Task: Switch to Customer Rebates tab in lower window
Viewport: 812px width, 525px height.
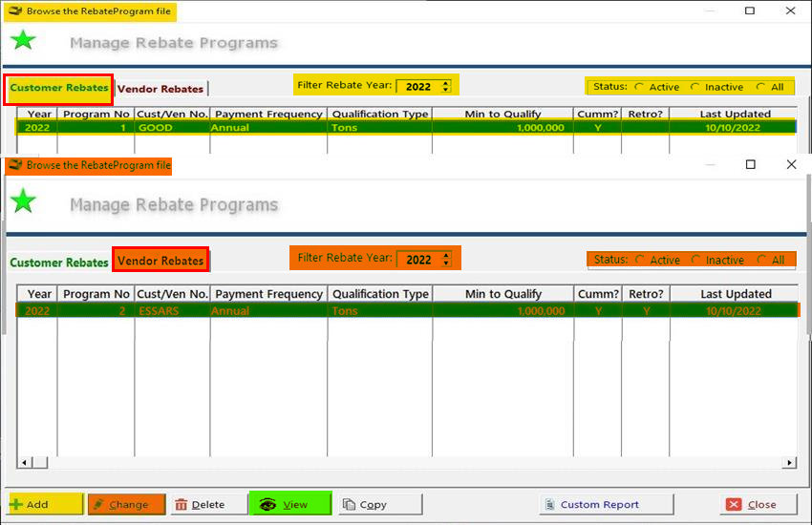Action: tap(59, 262)
